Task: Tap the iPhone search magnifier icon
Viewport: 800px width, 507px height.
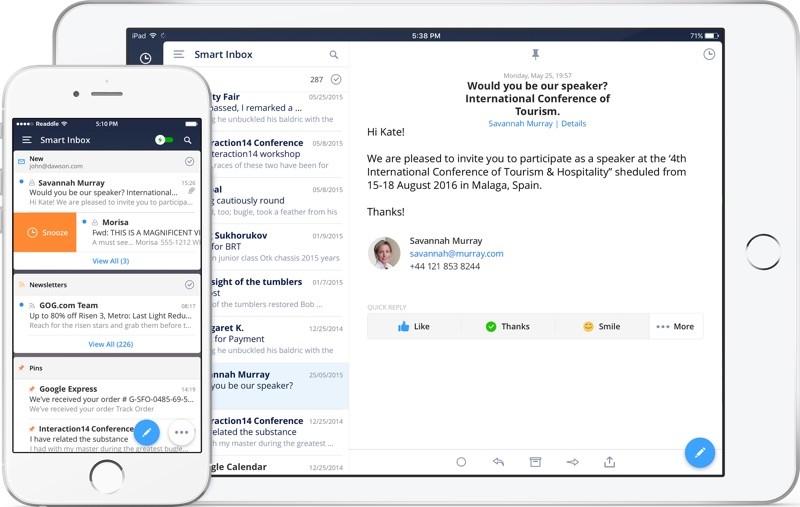Action: pyautogui.click(x=188, y=140)
